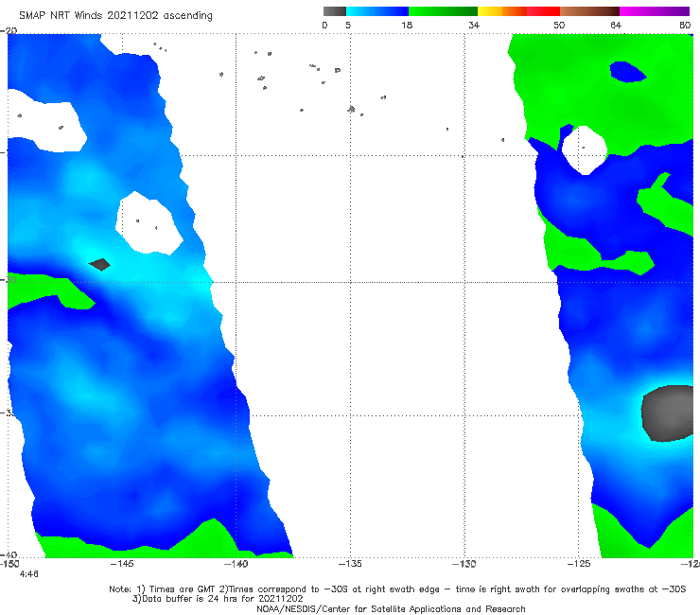
Task: Click the large dark gray low-wind blob at the right edge
Action: tap(667, 413)
